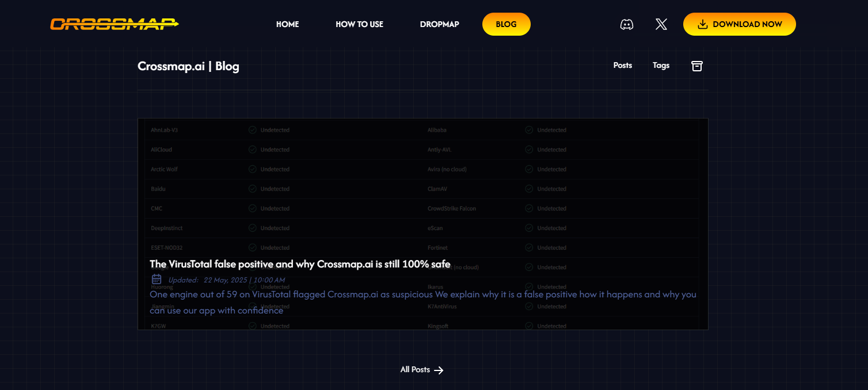Screen dimensions: 868x390
Task: Navigate to the DROPMAP menu item
Action: click(439, 24)
